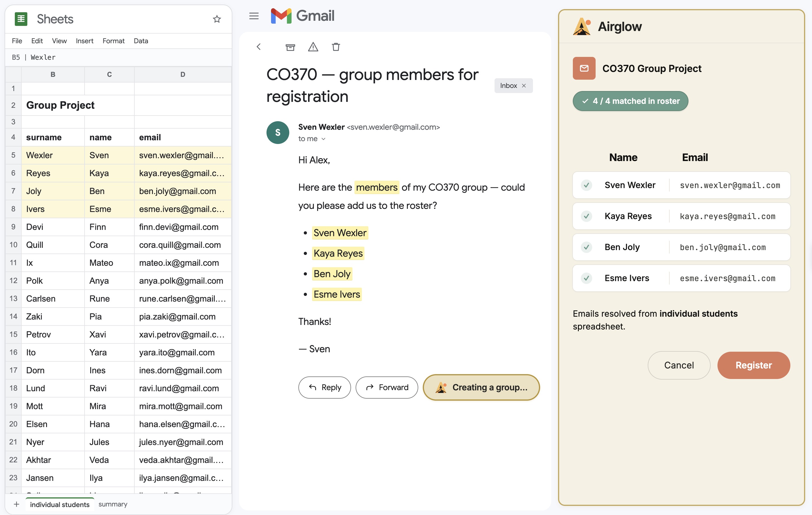
Task: Archive this email
Action: coord(290,47)
